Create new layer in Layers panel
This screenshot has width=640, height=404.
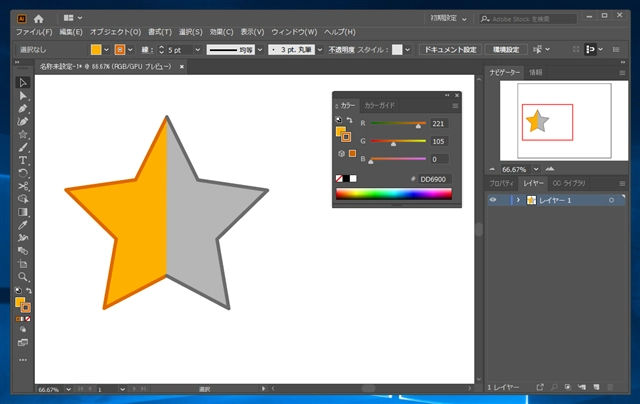pyautogui.click(x=596, y=387)
